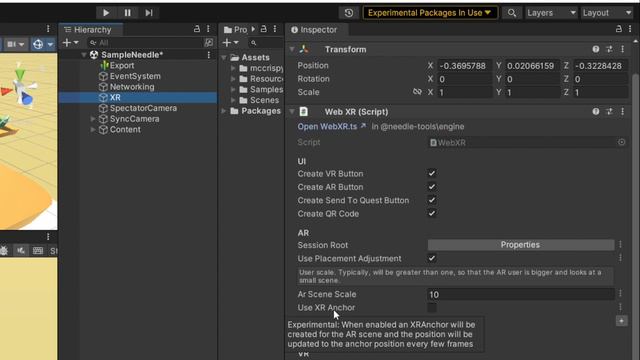640x360 pixels.
Task: Open Project panel more options menu
Action: click(275, 29)
